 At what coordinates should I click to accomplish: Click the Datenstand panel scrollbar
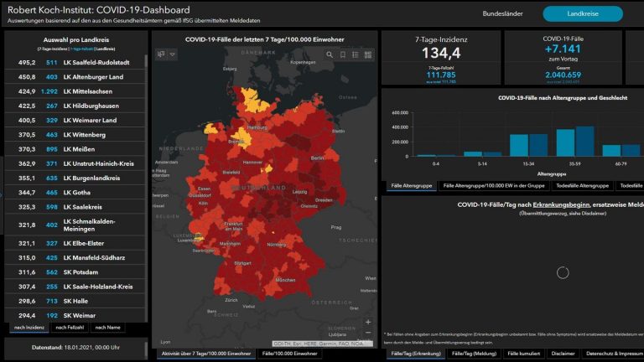coord(146,349)
